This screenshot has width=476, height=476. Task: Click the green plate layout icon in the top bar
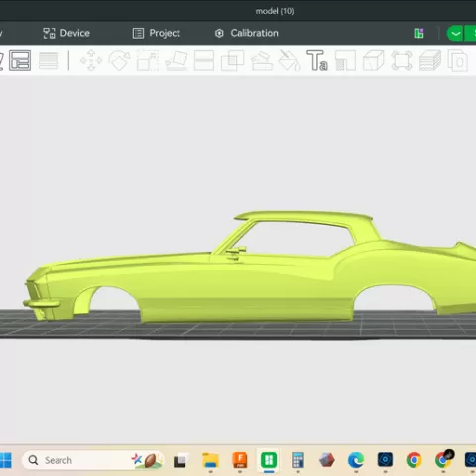418,34
